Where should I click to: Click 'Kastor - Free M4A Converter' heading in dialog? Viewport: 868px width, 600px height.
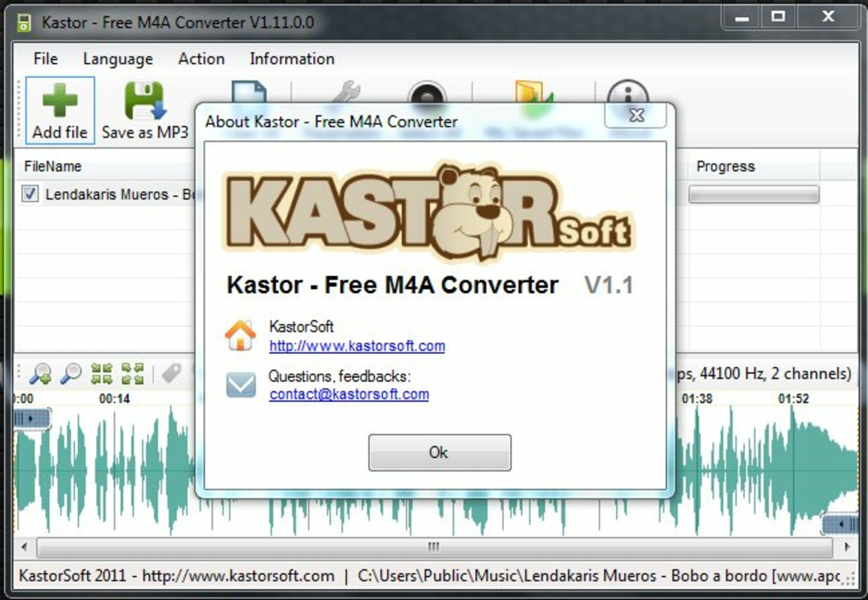click(x=392, y=285)
